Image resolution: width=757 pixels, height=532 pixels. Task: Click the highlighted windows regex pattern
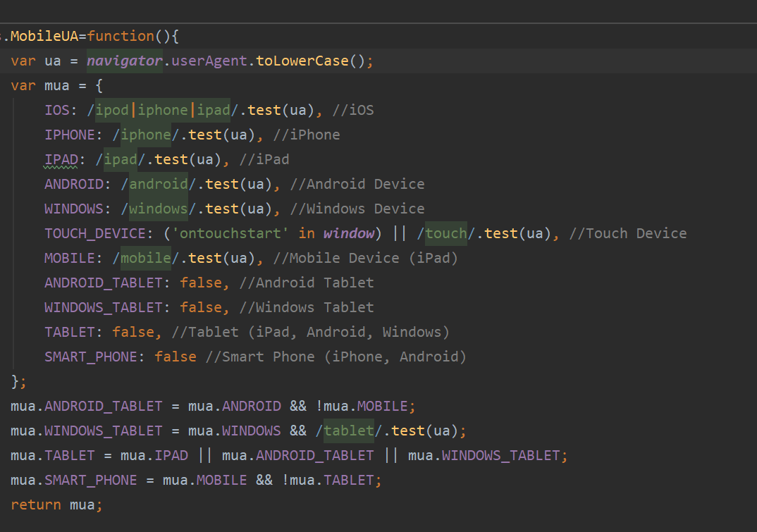(158, 209)
